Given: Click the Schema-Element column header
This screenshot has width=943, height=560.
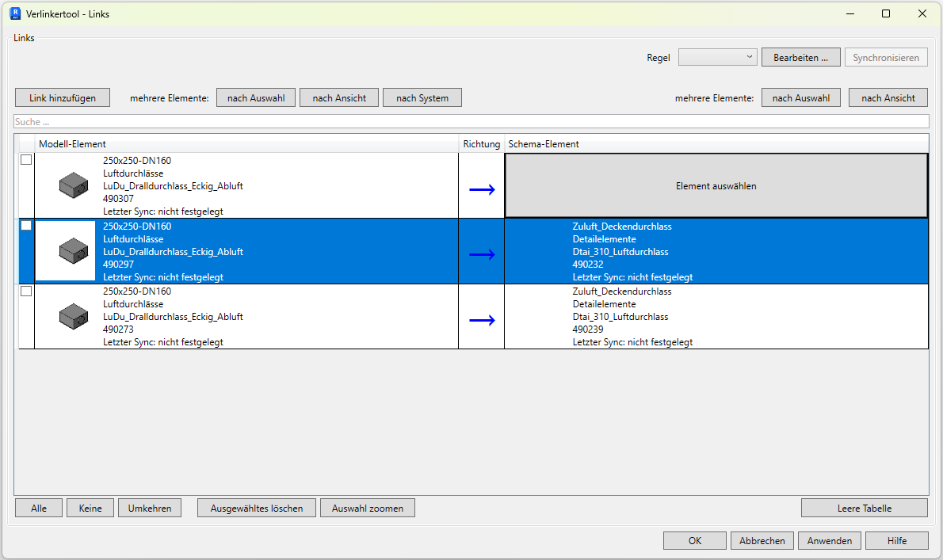Looking at the screenshot, I should [x=716, y=144].
